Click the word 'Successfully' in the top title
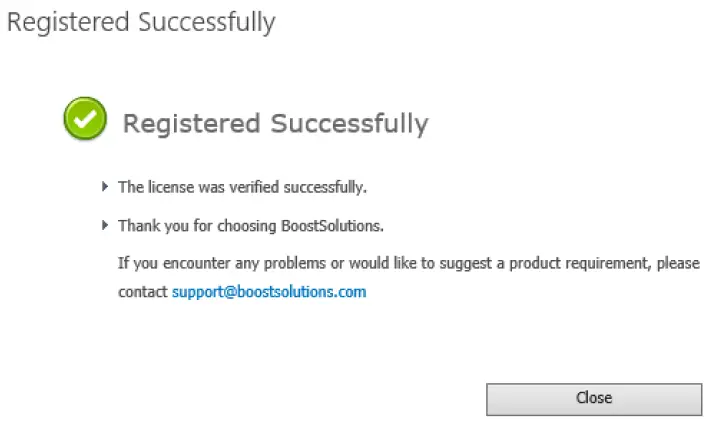This screenshot has height=427, width=714. 206,22
